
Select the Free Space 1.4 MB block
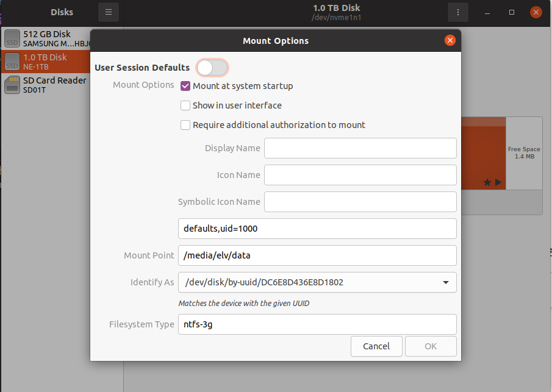(524, 154)
